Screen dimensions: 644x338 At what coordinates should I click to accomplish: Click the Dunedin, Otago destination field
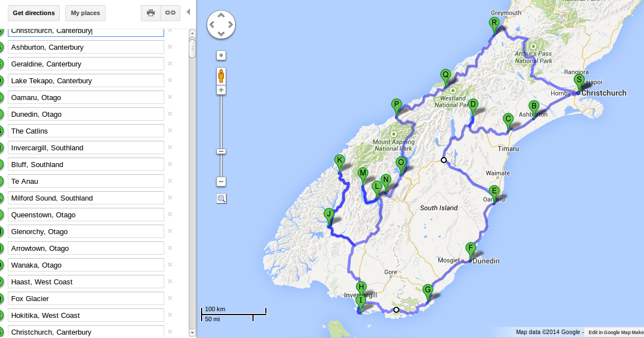[x=86, y=114]
